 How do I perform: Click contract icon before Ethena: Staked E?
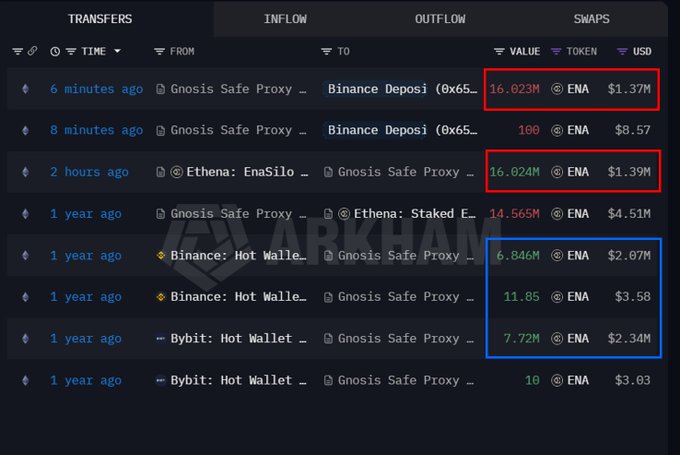(328, 213)
